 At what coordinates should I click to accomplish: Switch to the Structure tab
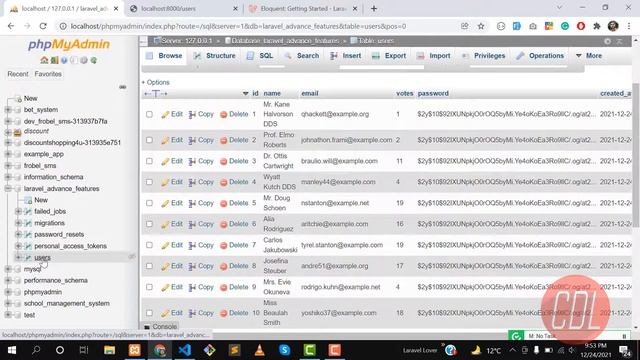point(215,56)
